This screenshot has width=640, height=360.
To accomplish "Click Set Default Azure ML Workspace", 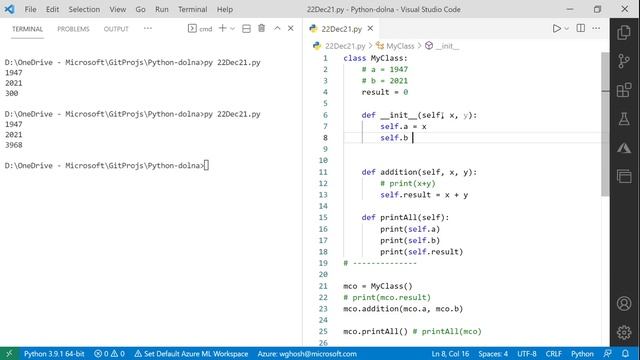I will click(191, 354).
